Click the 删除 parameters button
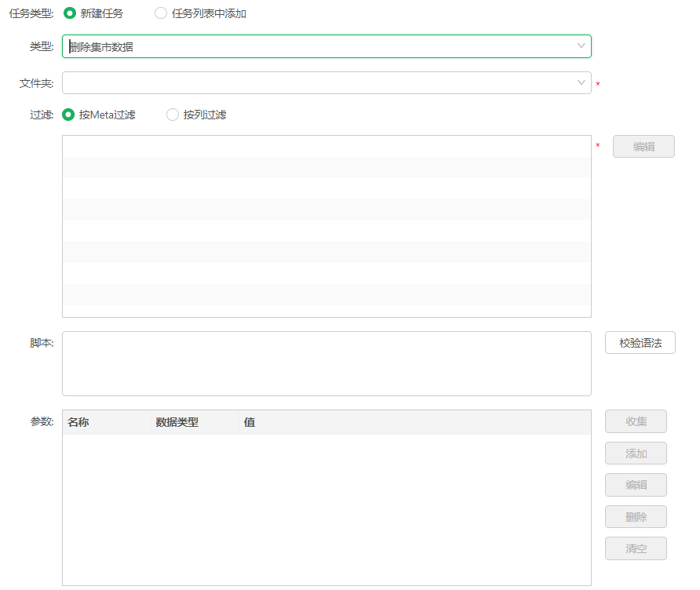This screenshot has height=590, width=700. pyautogui.click(x=636, y=517)
